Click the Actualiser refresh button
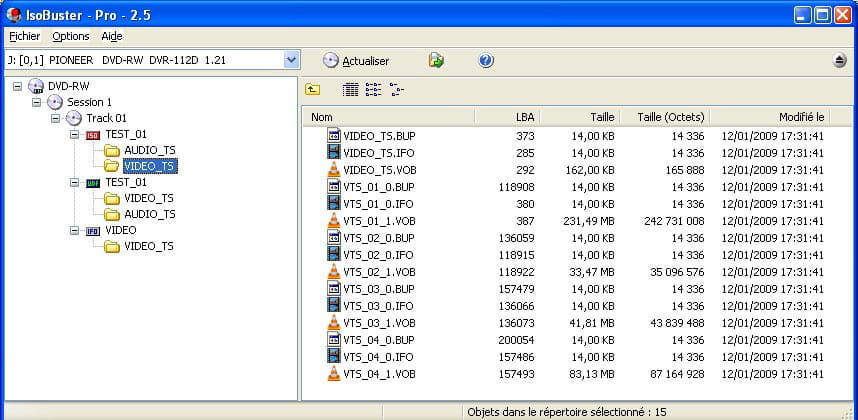 pos(356,61)
